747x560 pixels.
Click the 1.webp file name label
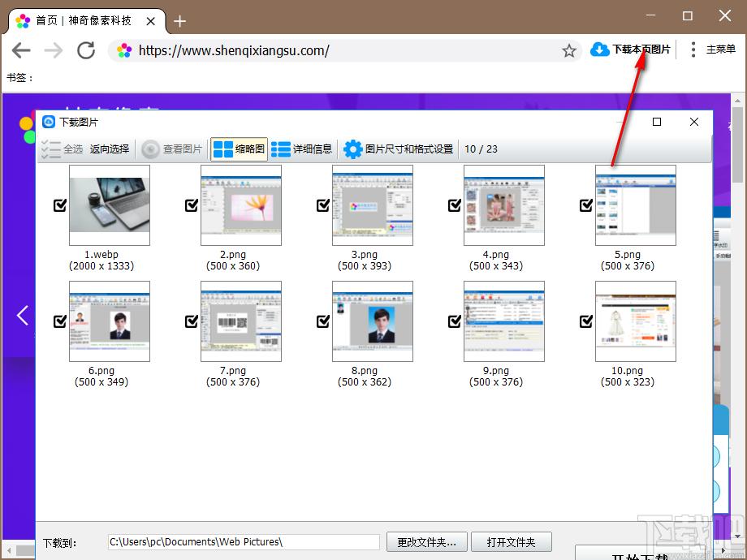pos(101,254)
